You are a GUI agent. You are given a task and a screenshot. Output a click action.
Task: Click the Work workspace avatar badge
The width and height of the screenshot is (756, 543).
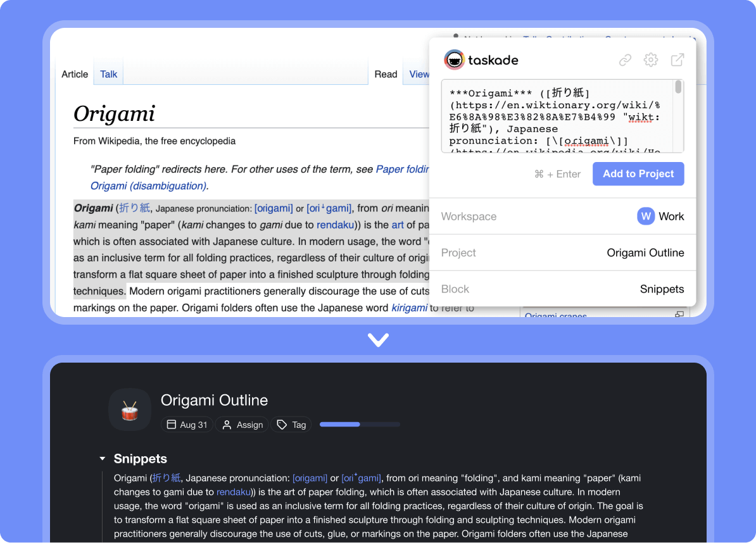(x=646, y=216)
